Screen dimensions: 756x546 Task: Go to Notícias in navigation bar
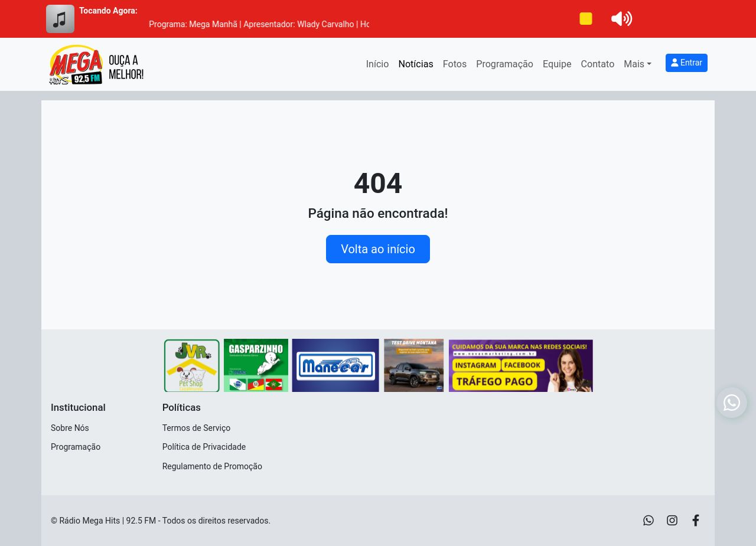(x=415, y=64)
